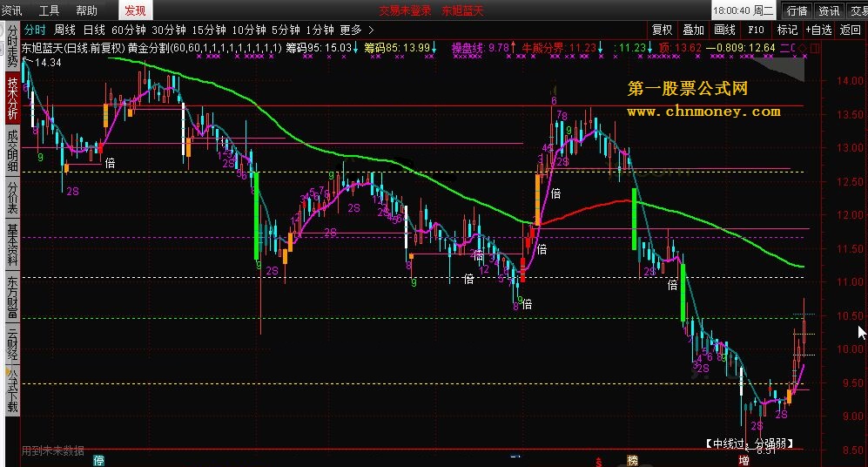
Task: Click the -0.809: 12.64 value
Action: point(741,48)
